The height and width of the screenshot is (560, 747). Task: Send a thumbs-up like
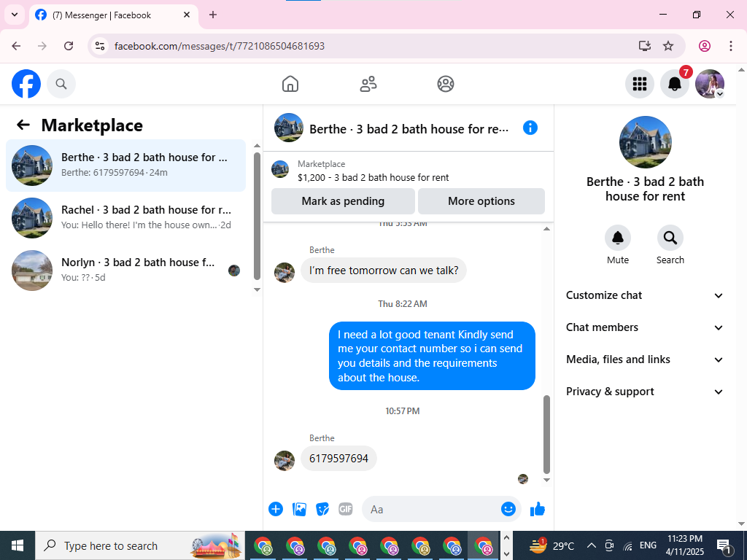(x=538, y=509)
